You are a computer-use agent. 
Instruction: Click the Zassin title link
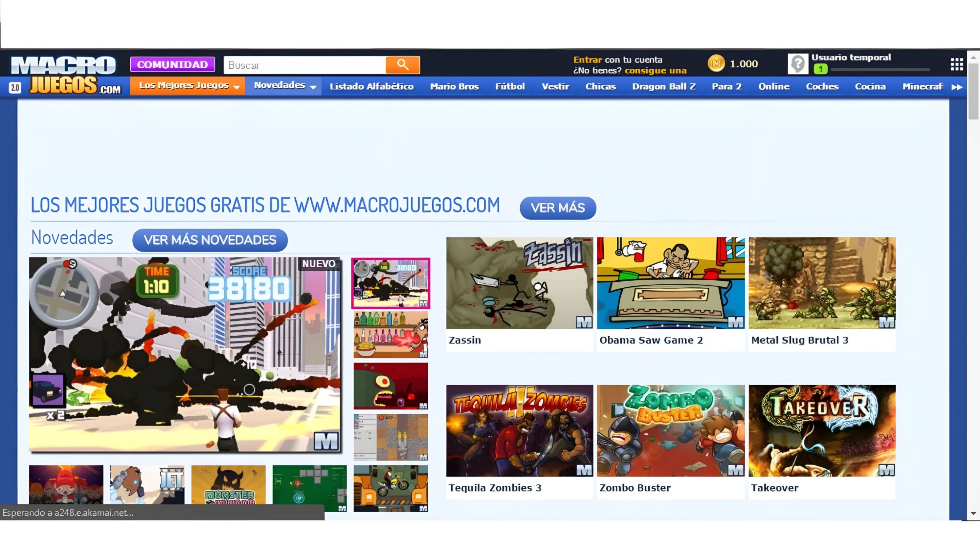pyautogui.click(x=465, y=340)
